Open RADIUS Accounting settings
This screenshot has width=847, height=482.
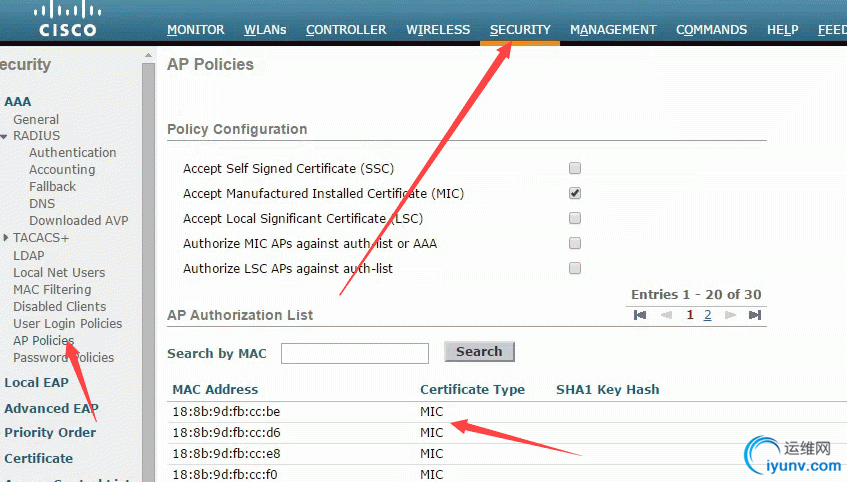coord(62,170)
